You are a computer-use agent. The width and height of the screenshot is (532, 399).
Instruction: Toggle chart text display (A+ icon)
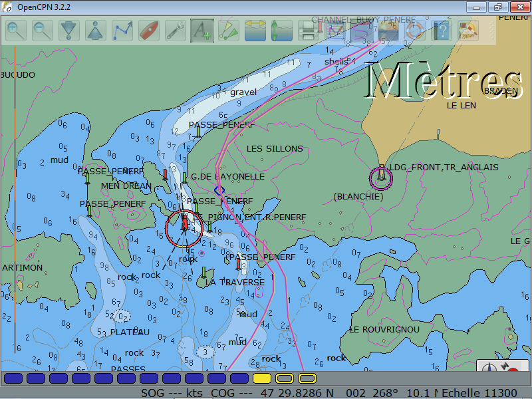[201, 31]
